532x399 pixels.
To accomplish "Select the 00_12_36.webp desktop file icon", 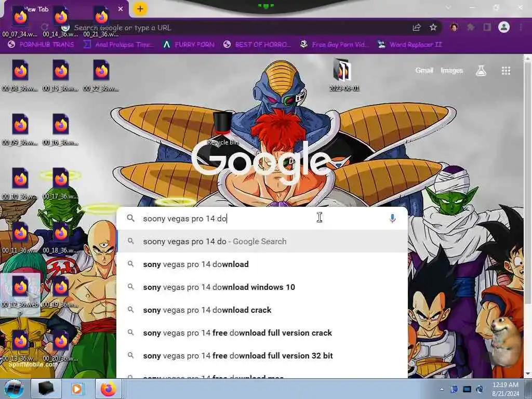I will click(20, 294).
